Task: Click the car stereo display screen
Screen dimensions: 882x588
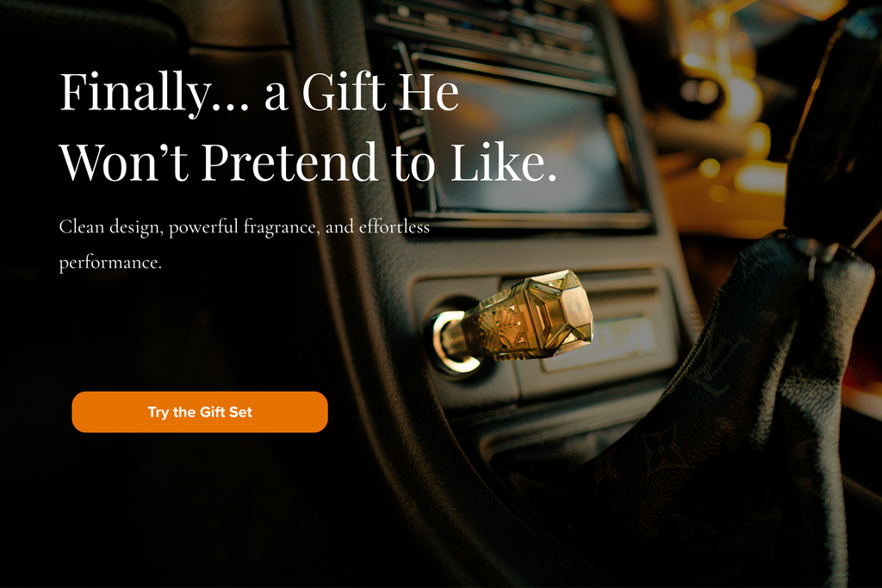Action: (x=529, y=140)
